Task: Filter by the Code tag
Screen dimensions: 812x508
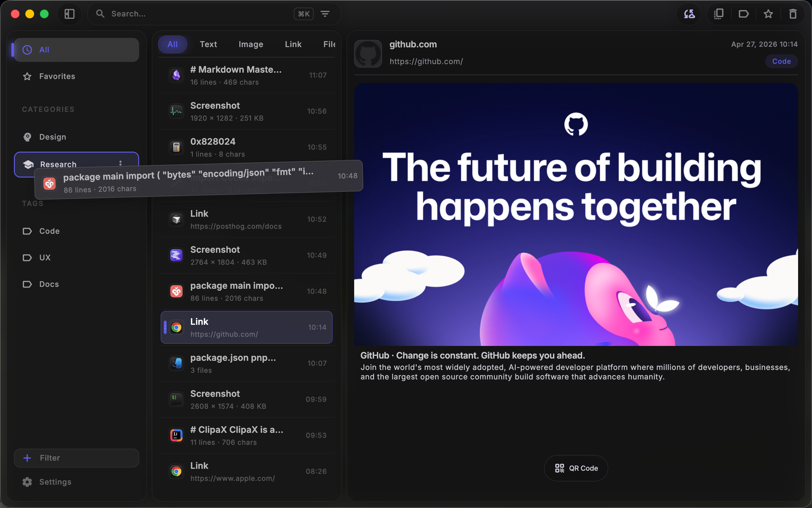Action: (x=76, y=231)
